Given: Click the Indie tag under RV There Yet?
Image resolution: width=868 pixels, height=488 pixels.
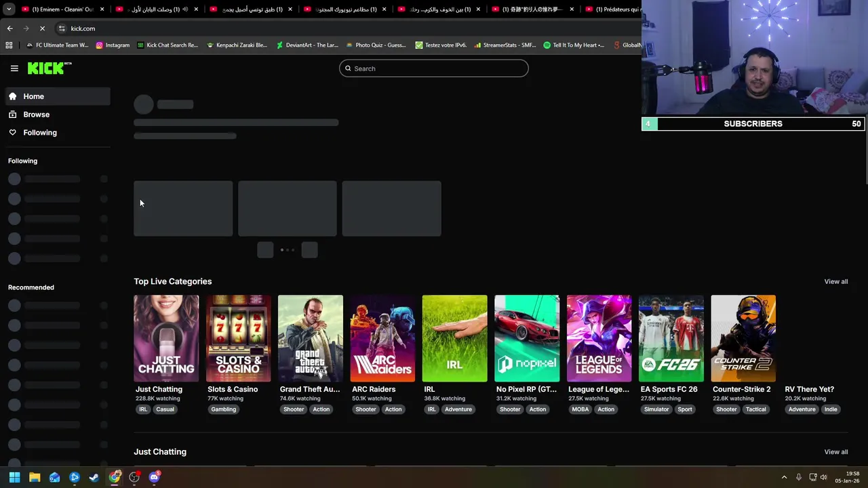Looking at the screenshot, I should 831,409.
